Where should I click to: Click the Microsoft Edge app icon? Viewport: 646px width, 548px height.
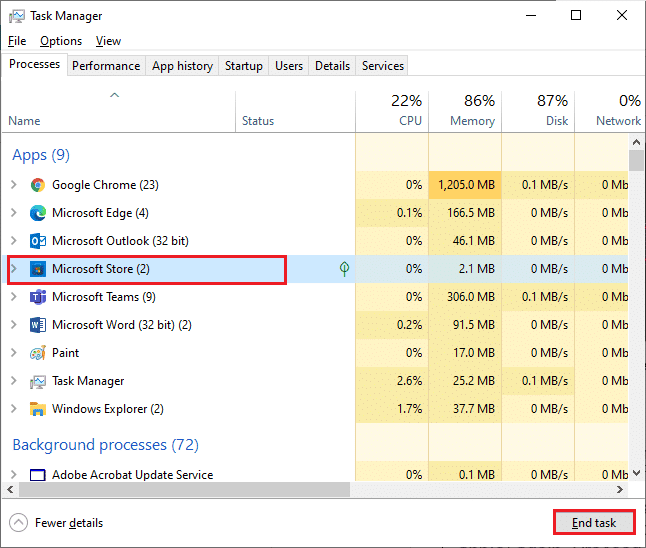point(37,213)
